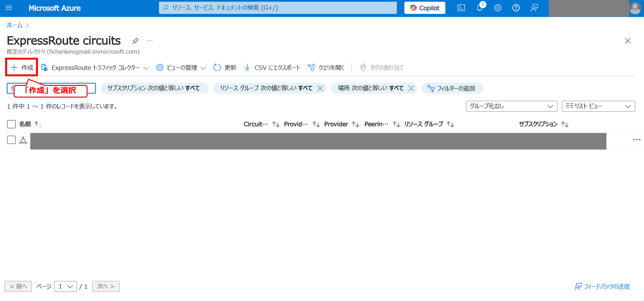Click the top resource search box
Image resolution: width=644 pixels, height=301 pixels.
278,8
